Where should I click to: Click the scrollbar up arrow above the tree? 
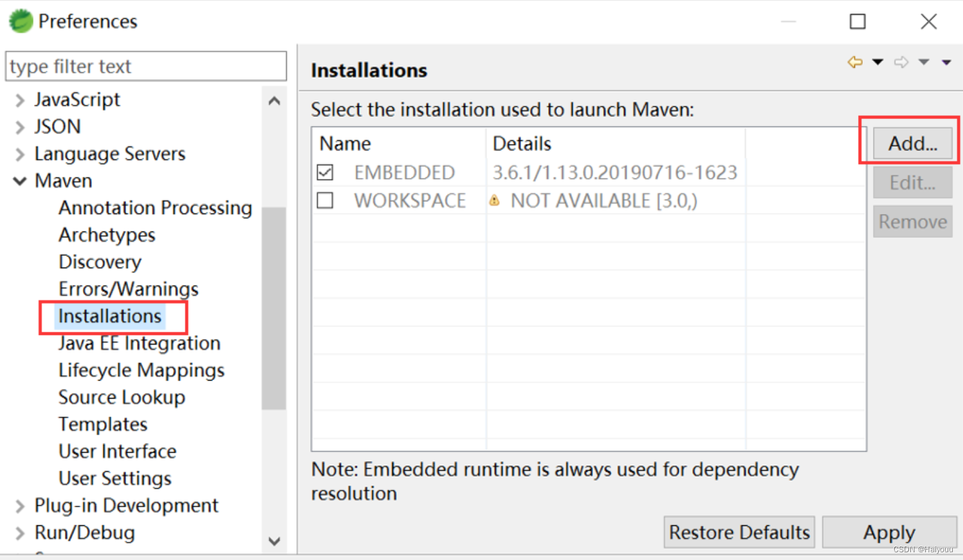point(274,101)
